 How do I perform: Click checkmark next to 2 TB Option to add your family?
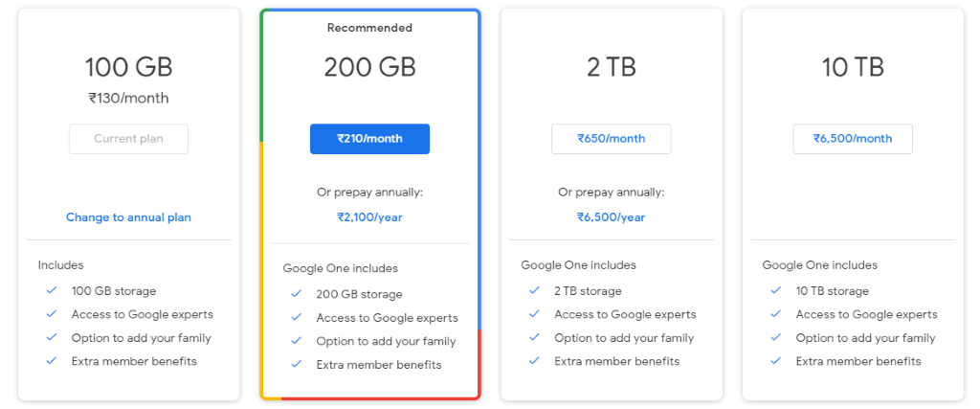(x=534, y=338)
